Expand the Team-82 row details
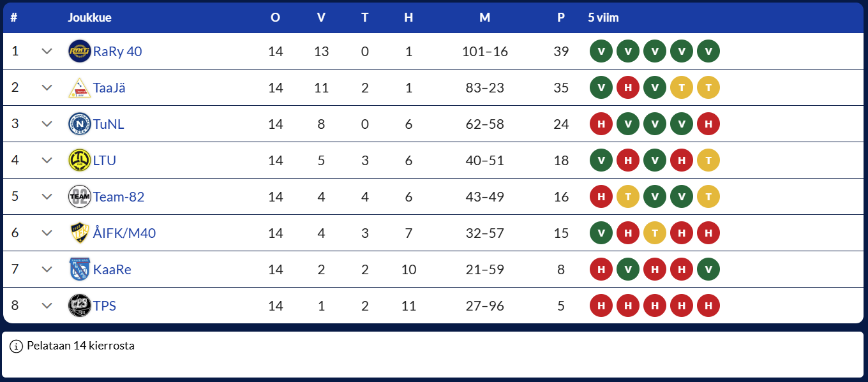The image size is (868, 382). (47, 196)
